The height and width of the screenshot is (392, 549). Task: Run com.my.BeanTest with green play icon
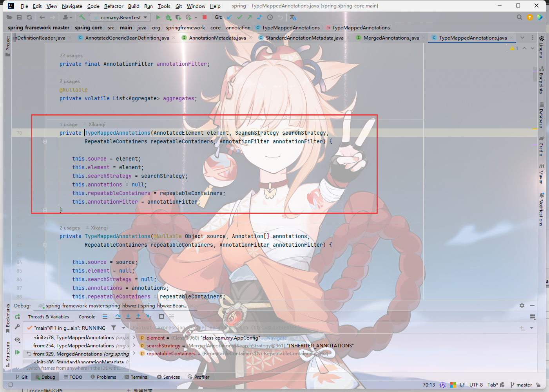point(158,17)
